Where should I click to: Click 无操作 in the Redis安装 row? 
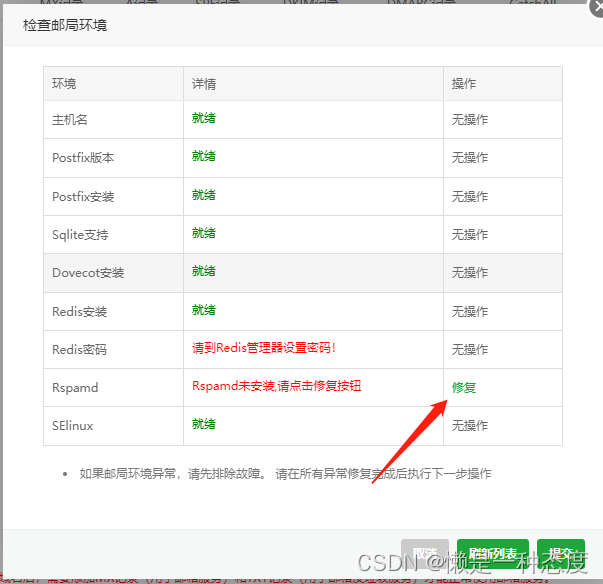click(x=470, y=311)
